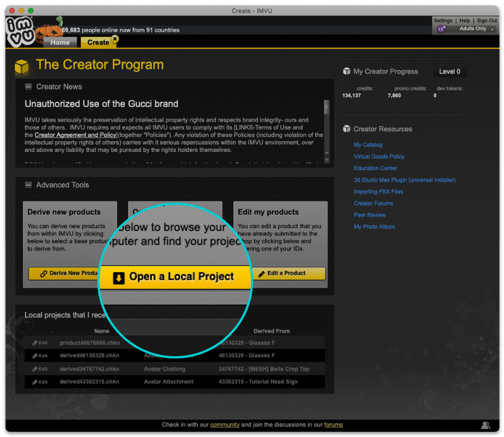Viewport: 504px width, 437px height.
Task: Open Virtual Goods Policy link
Action: (x=379, y=156)
